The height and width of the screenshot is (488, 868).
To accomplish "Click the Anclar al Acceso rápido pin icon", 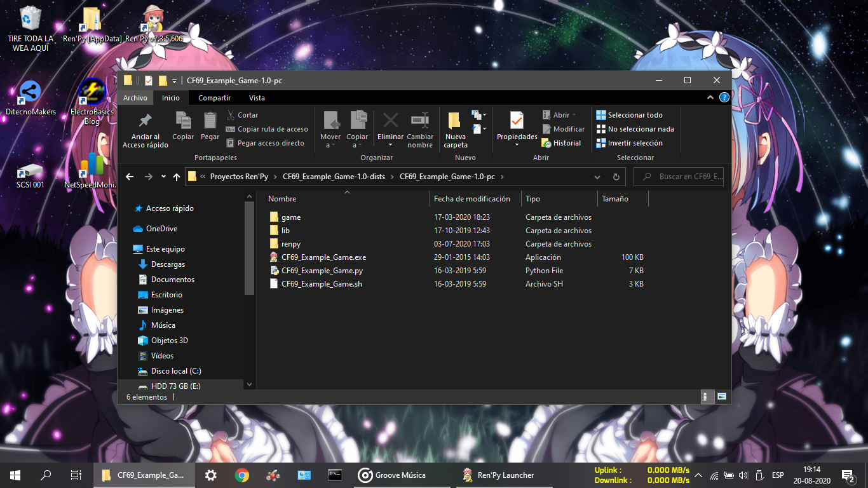I will click(146, 121).
